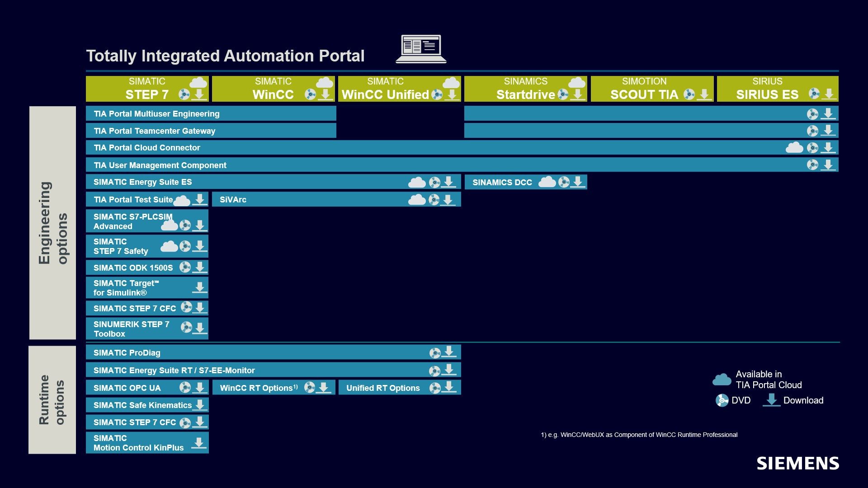
Task: Click the cloud icon on SIMATIC STEP 7 header
Action: 198,83
